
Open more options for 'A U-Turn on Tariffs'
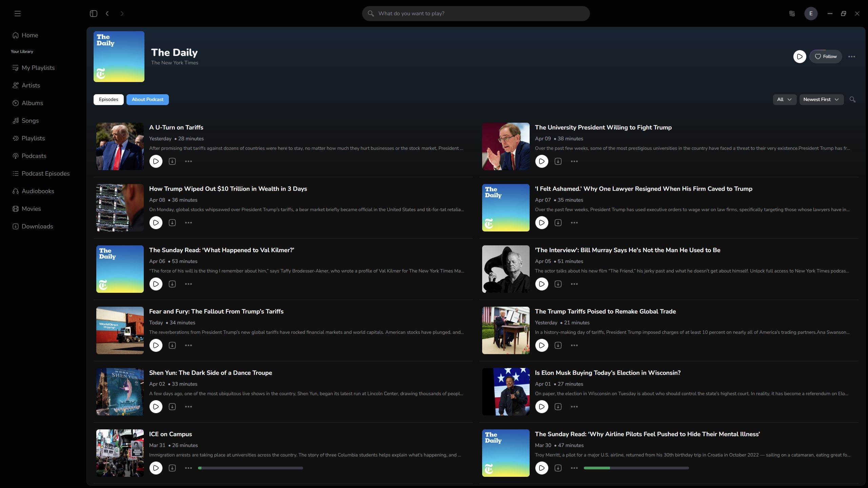point(189,161)
